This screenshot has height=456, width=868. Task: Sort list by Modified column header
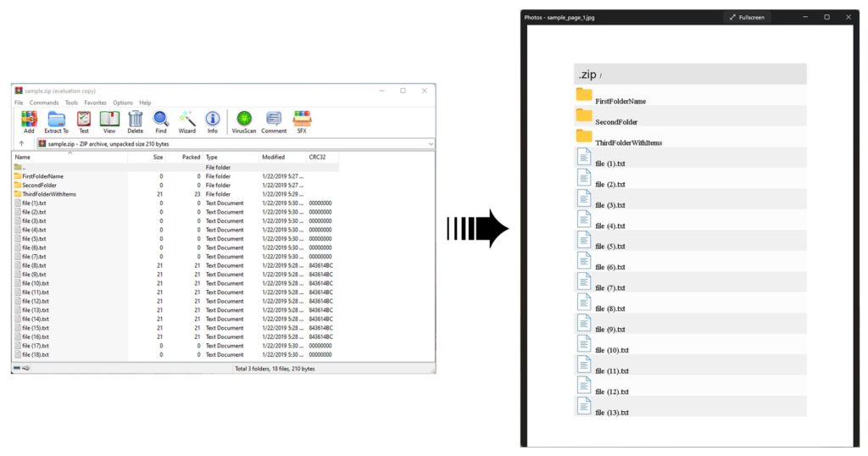(274, 158)
